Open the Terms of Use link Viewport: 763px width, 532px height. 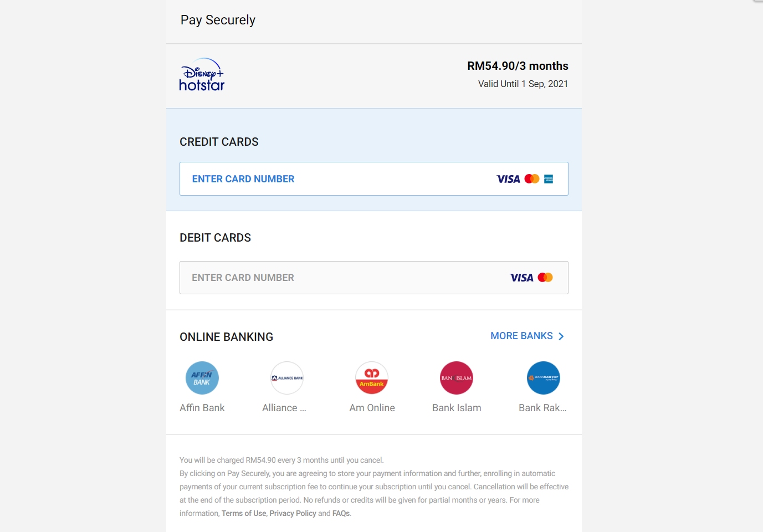tap(244, 513)
